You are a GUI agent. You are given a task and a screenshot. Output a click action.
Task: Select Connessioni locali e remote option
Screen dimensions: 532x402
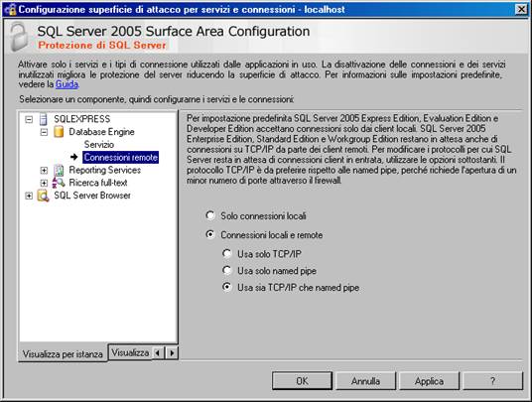210,234
